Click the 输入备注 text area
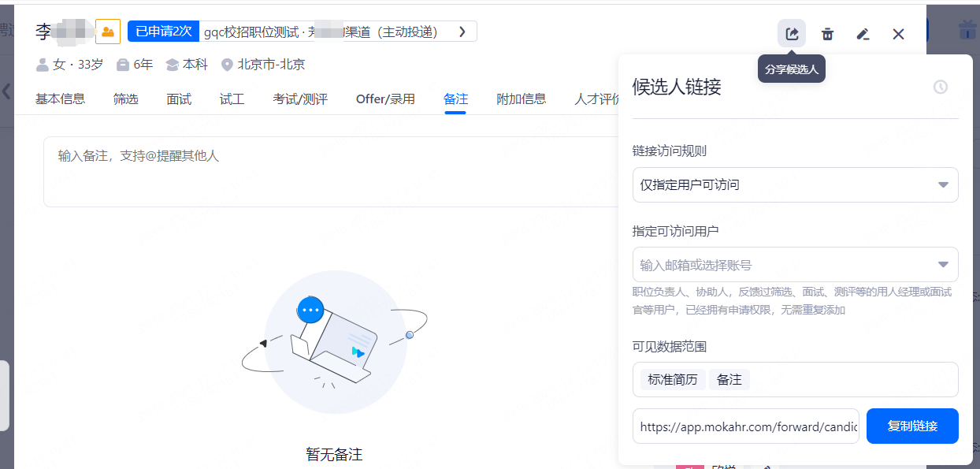The image size is (980, 469). pyautogui.click(x=331, y=172)
